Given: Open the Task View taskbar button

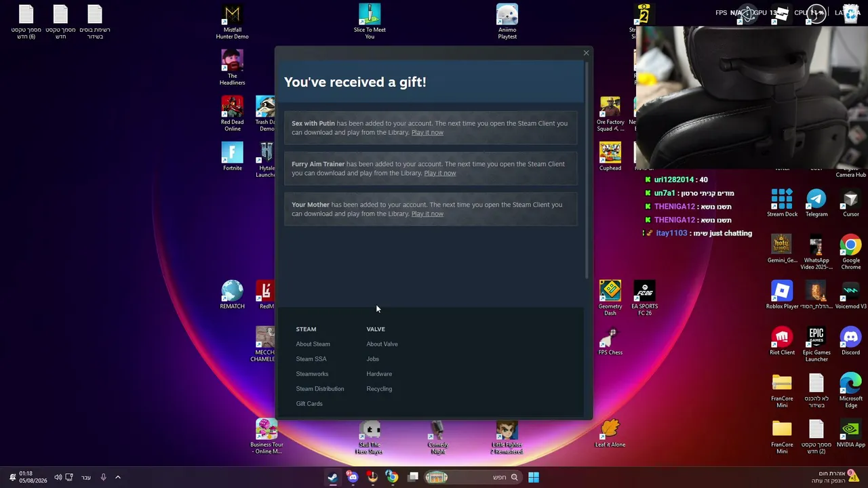Looking at the screenshot, I should (413, 477).
